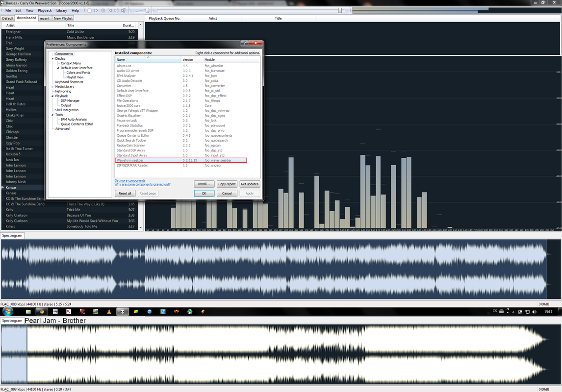562x392 pixels.
Task: Collapse the Tools tree node
Action: [x=52, y=115]
